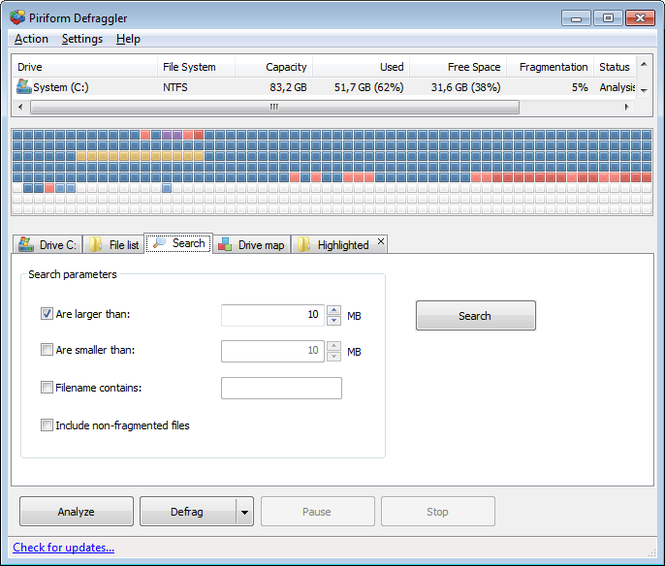
Task: Click the Drive map colored blocks icon
Action: (x=225, y=245)
